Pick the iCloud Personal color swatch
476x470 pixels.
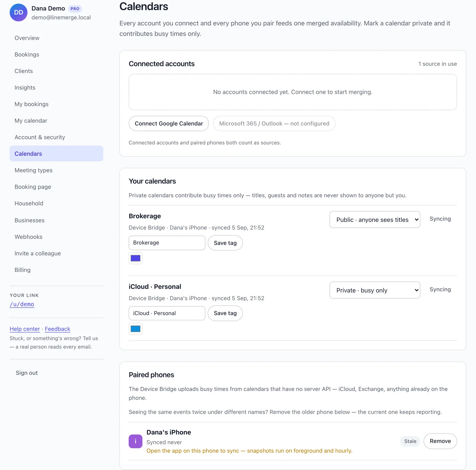[135, 329]
